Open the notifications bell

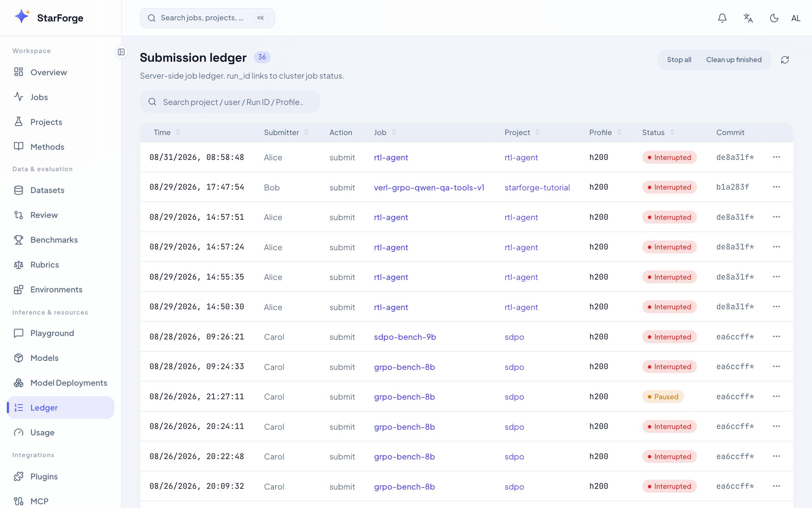tap(722, 18)
